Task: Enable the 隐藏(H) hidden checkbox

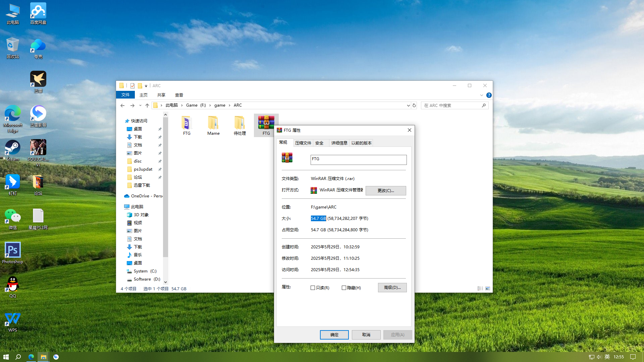Action: tap(344, 288)
